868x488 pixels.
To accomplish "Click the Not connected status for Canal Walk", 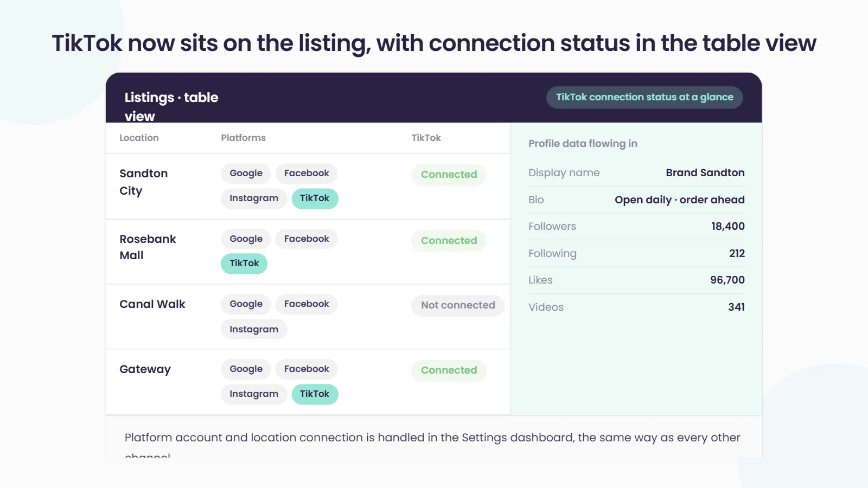I will click(458, 305).
